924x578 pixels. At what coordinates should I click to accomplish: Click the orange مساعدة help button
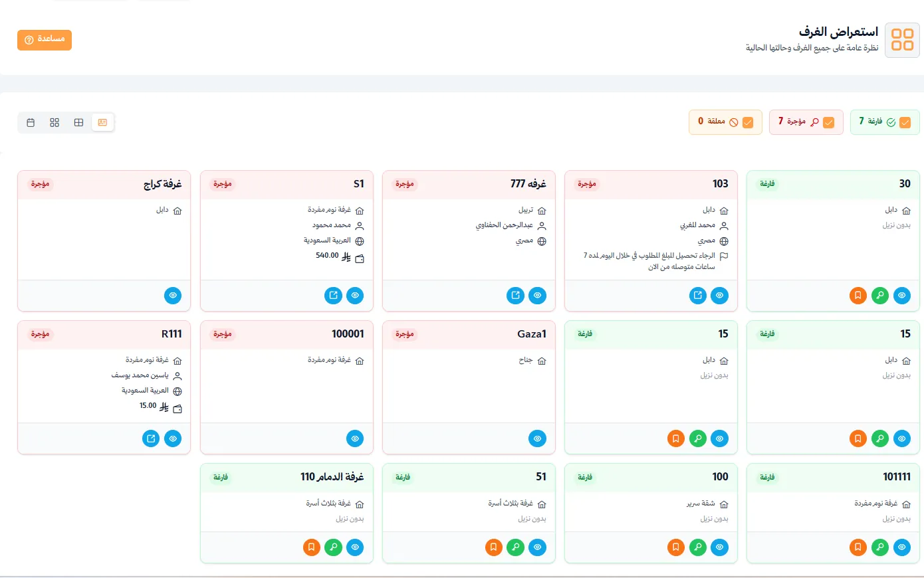pyautogui.click(x=45, y=40)
